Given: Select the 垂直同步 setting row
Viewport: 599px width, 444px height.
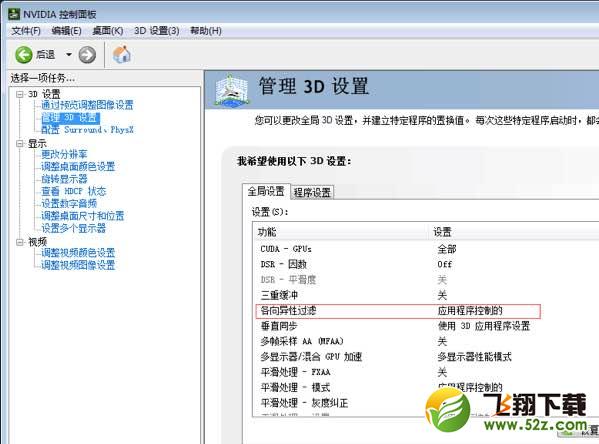Looking at the screenshot, I should [x=426, y=326].
